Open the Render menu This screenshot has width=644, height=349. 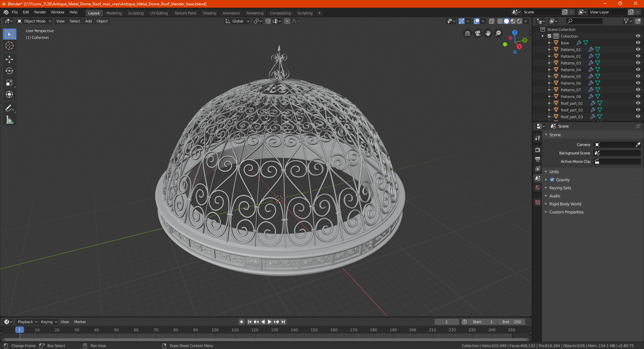pyautogui.click(x=40, y=12)
